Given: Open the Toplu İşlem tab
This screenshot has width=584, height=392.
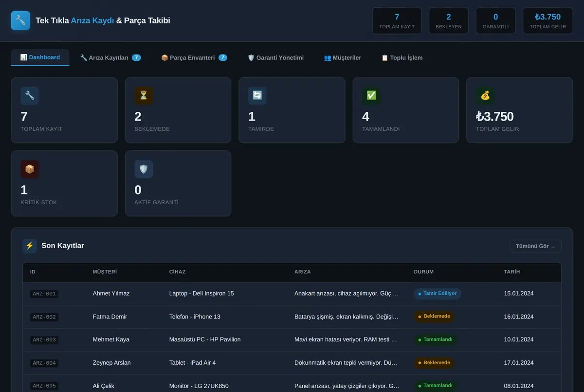Looking at the screenshot, I should 402,57.
